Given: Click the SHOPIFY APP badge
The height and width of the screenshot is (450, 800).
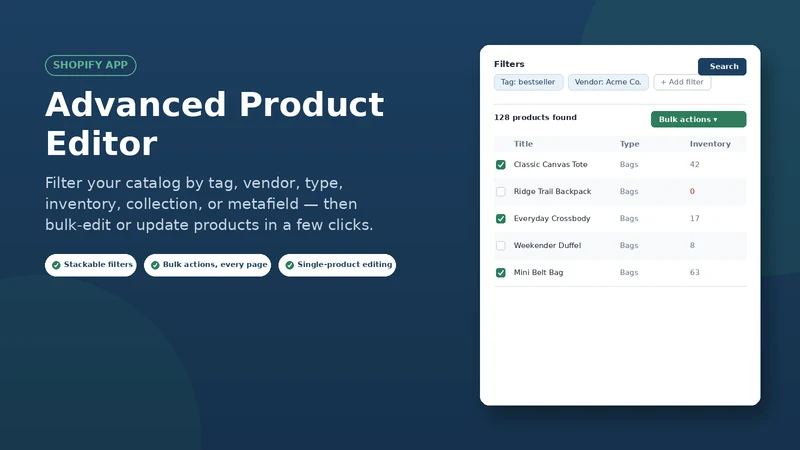Looking at the screenshot, I should (x=91, y=65).
